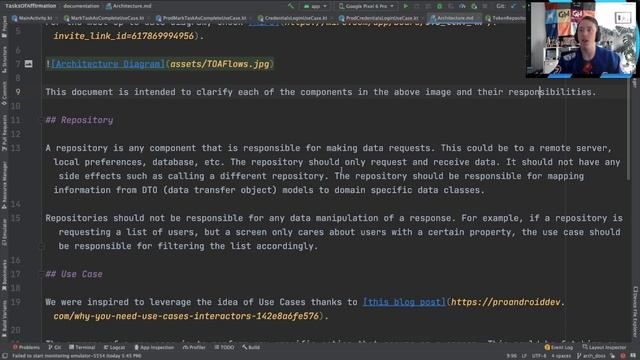Open the Device File Explorer side panel
The width and height of the screenshot is (640, 360).
636,312
